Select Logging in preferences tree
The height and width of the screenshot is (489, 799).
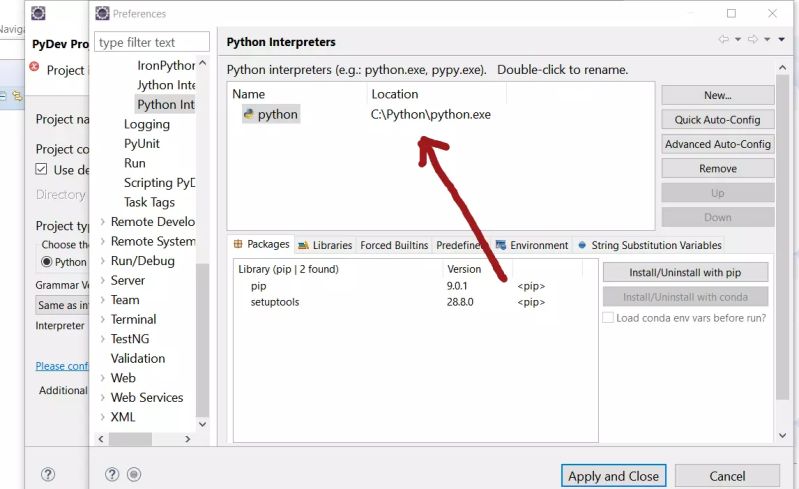[147, 124]
